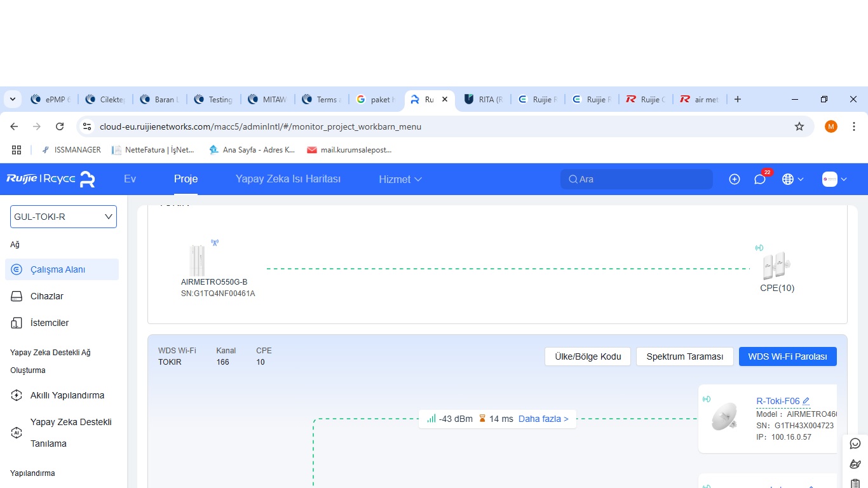Viewport: 868px width, 488px height.
Task: Click the WDS Wi-Fi TOKIR label
Action: [x=170, y=362]
